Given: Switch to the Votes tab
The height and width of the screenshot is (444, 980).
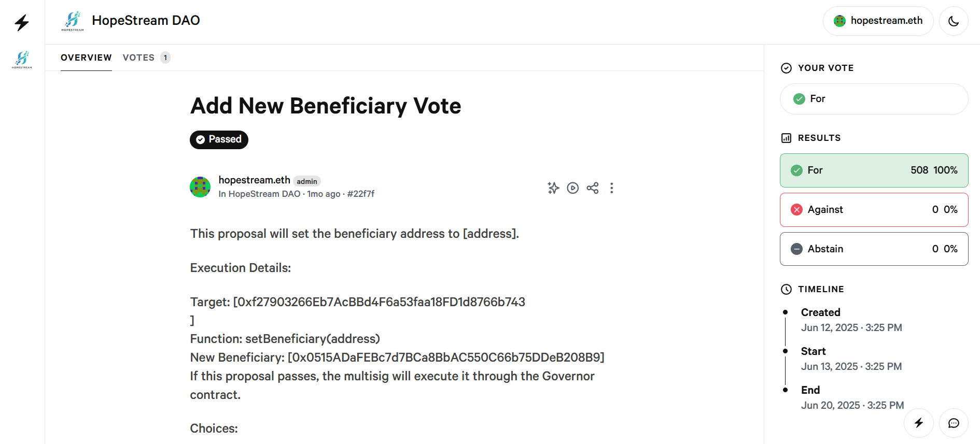Looking at the screenshot, I should (138, 57).
